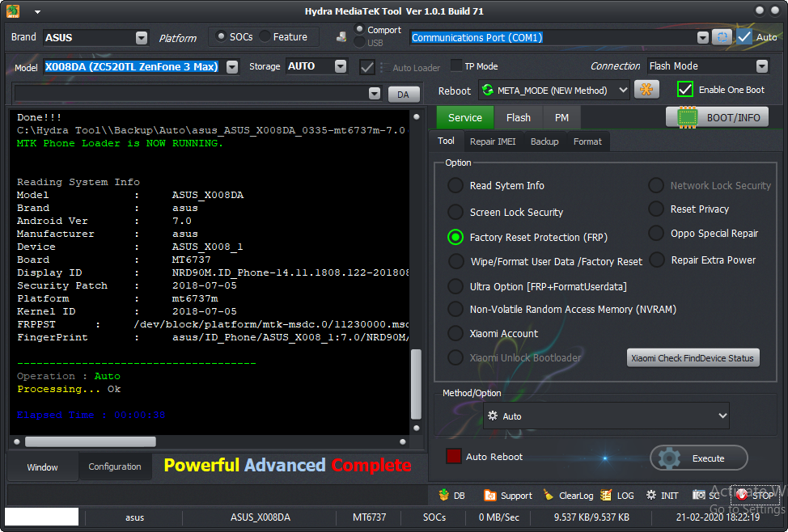Expand the Communications Port dropdown
The width and height of the screenshot is (788, 532).
point(703,37)
